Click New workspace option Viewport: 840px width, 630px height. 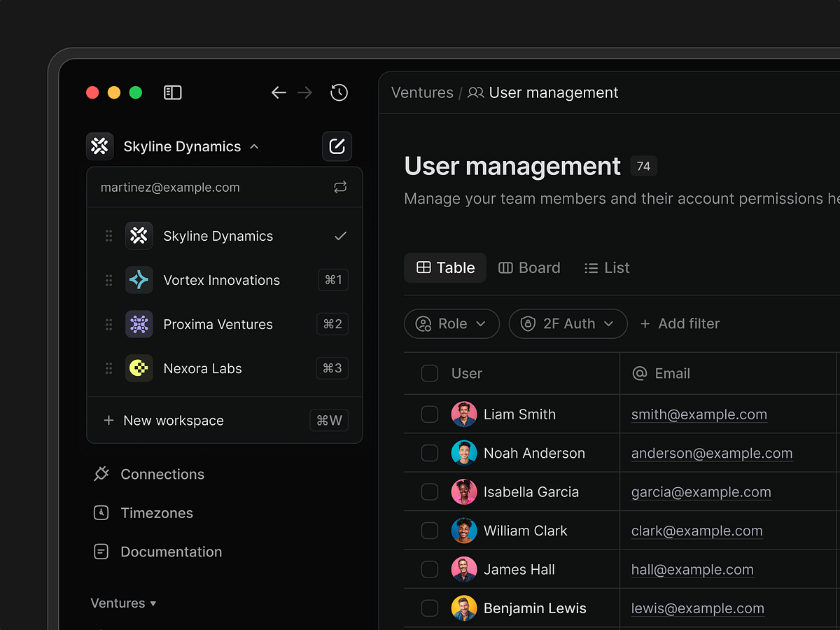point(225,420)
